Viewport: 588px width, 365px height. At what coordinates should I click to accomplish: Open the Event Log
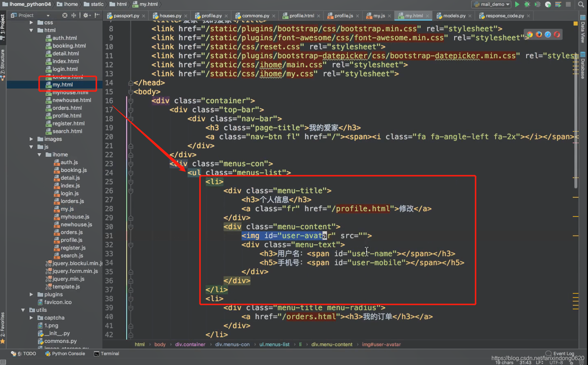point(560,353)
